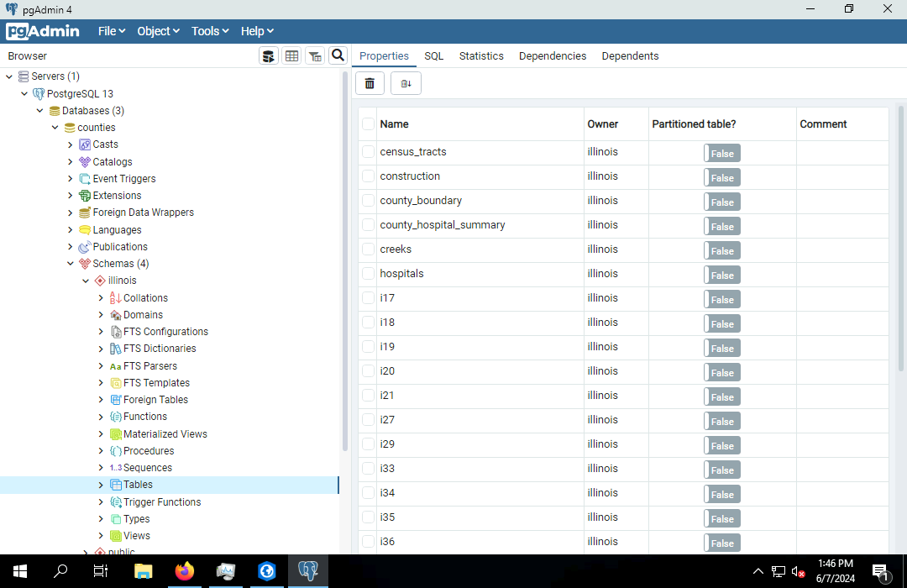The image size is (907, 588).
Task: Click the Name column header
Action: pyautogui.click(x=395, y=124)
